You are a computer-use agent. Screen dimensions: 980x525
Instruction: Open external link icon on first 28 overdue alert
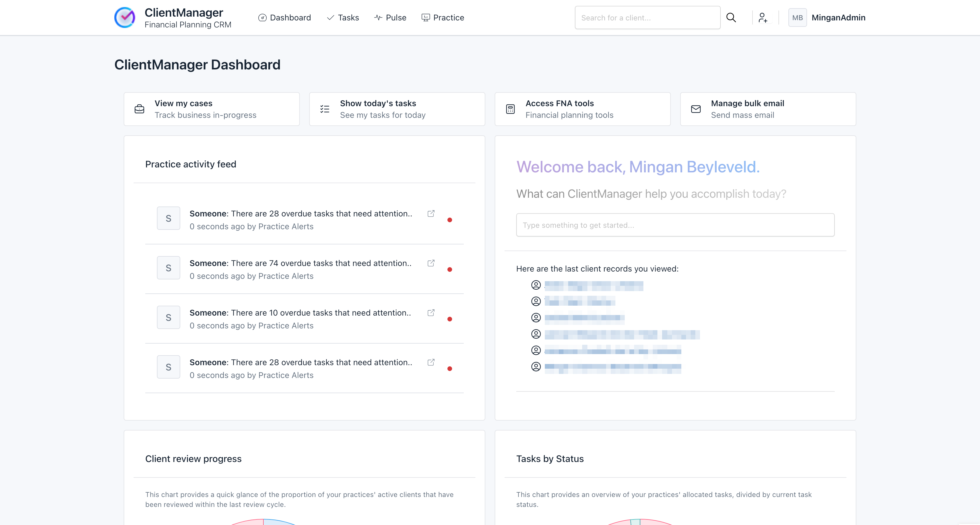click(x=431, y=213)
